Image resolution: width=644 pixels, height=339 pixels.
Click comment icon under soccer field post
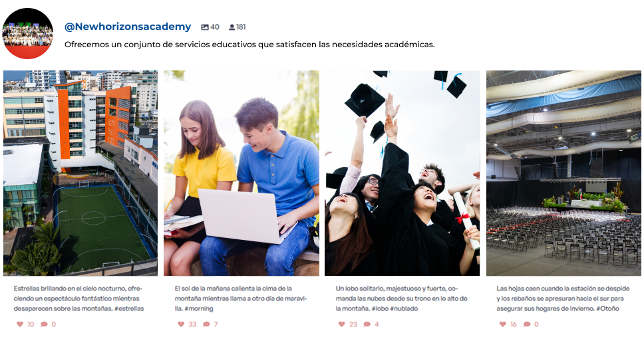(x=44, y=324)
